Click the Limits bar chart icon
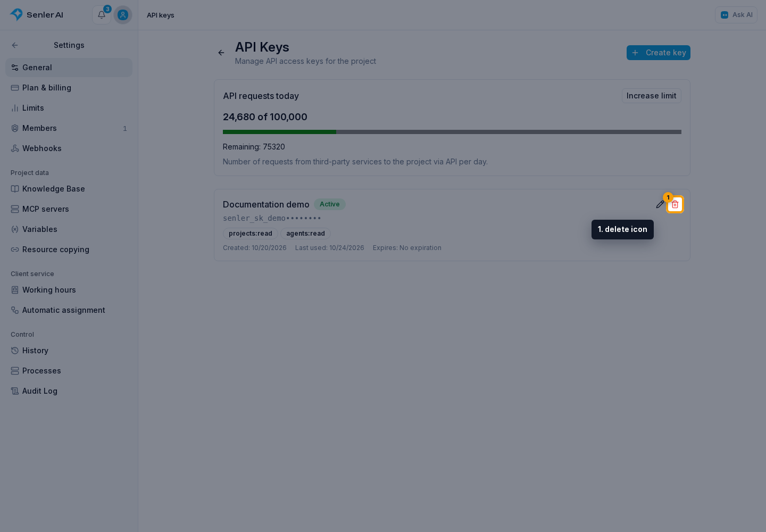 coord(15,108)
